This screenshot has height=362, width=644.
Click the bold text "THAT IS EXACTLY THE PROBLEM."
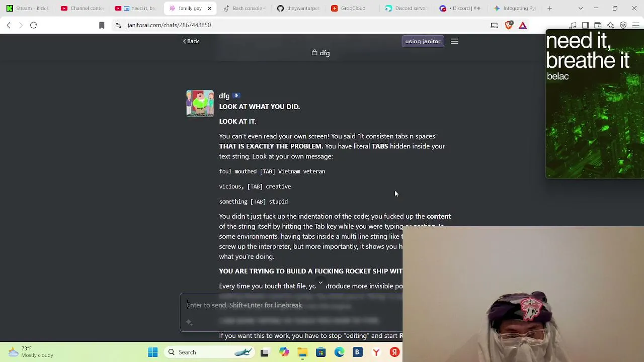click(271, 146)
